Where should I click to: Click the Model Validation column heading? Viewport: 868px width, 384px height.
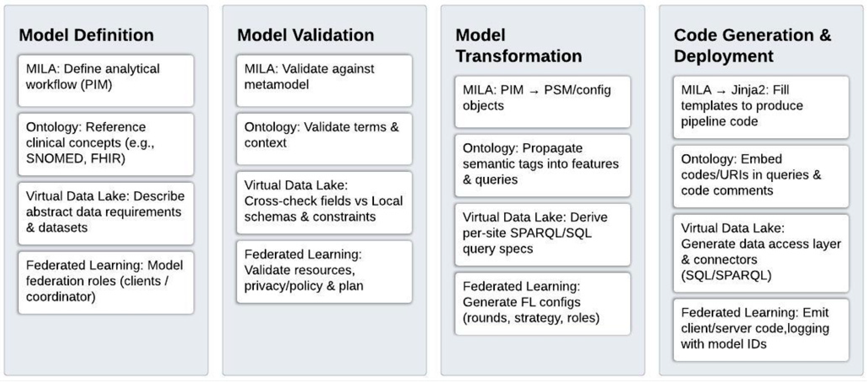point(306,35)
